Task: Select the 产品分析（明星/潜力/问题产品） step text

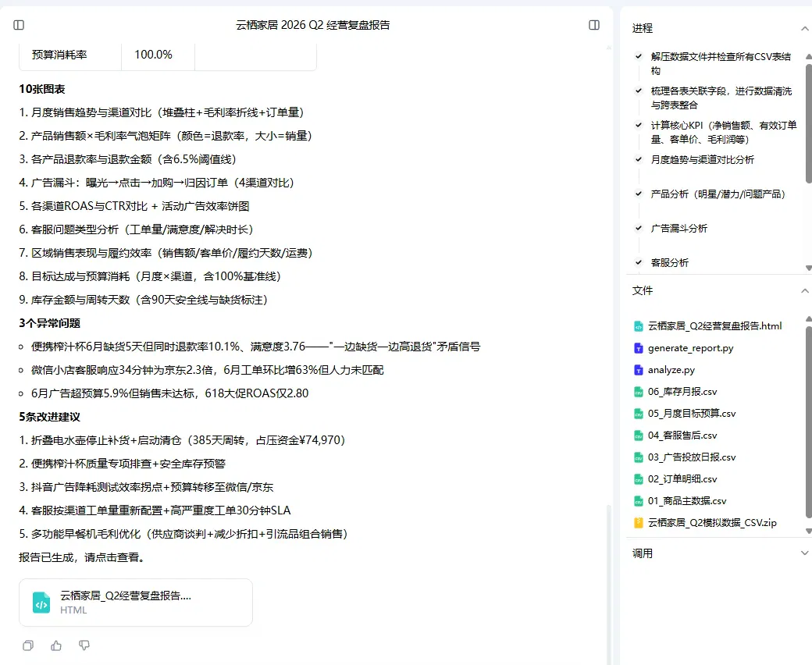Action: coord(720,194)
